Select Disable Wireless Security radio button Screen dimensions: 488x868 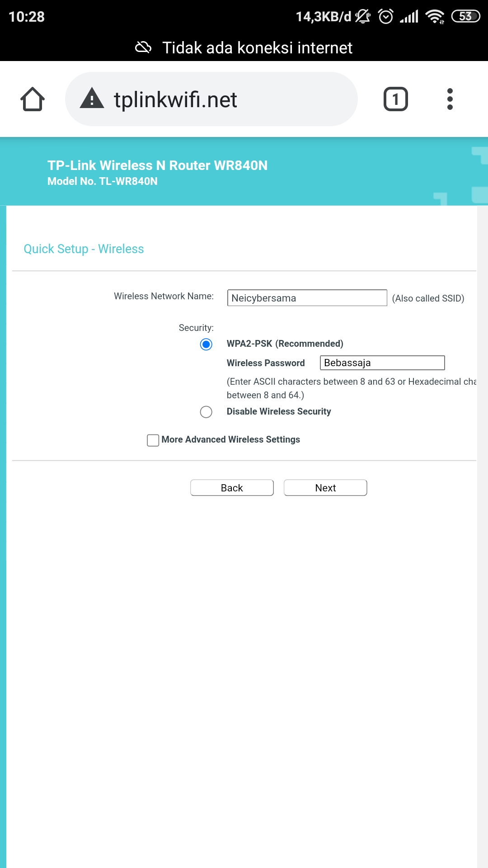pos(206,412)
